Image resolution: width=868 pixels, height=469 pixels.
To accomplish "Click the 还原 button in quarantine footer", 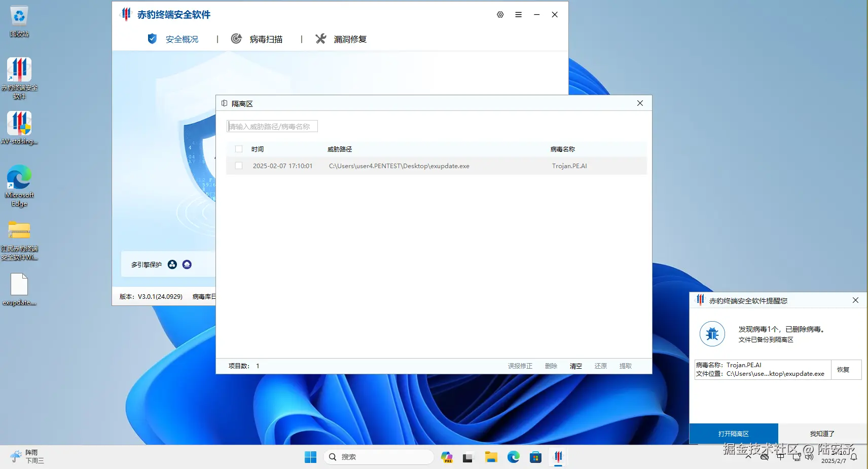I will point(601,366).
